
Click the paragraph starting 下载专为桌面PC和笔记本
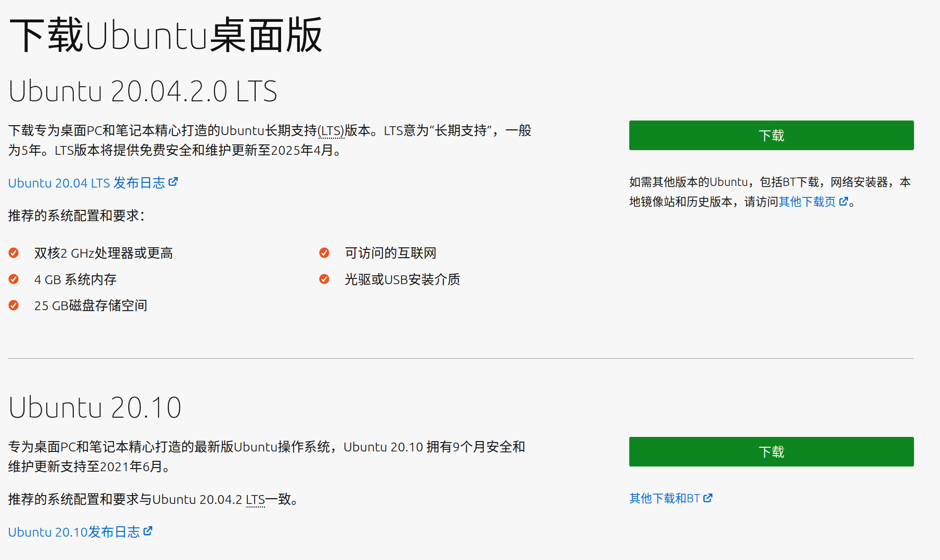coord(270,140)
